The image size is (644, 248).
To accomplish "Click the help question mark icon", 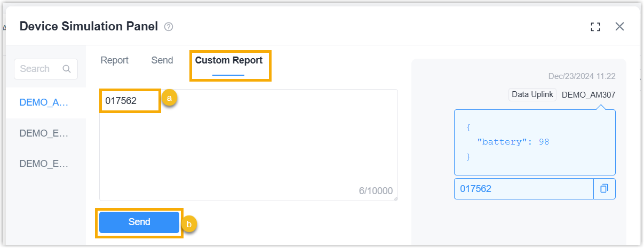I will 169,27.
